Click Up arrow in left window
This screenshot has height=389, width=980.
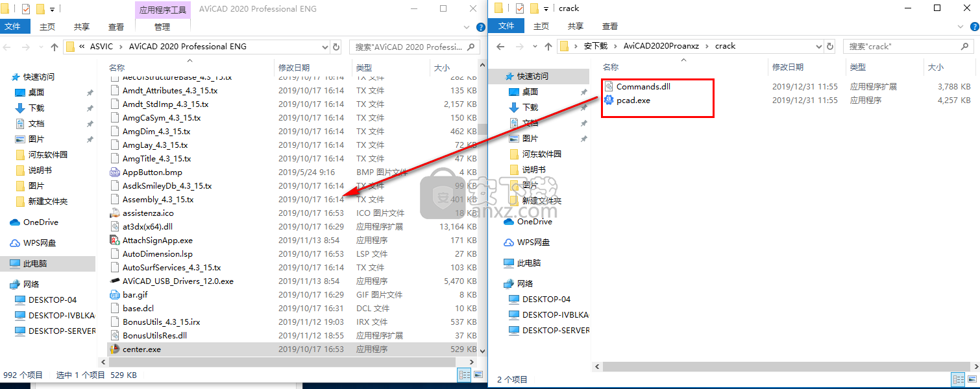[x=55, y=47]
